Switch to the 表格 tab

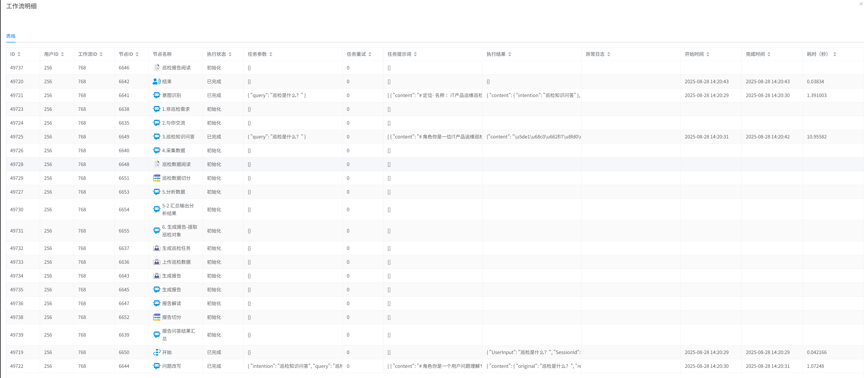tap(11, 36)
